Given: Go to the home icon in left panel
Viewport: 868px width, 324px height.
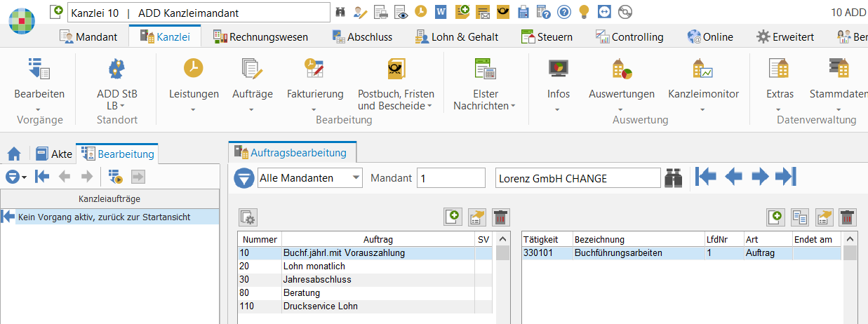Looking at the screenshot, I should pyautogui.click(x=14, y=154).
